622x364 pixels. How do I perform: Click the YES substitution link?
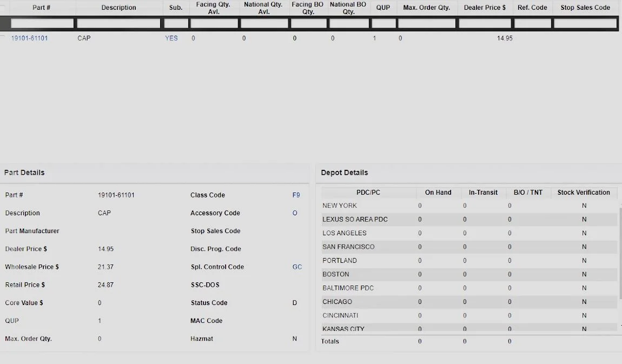(x=171, y=38)
